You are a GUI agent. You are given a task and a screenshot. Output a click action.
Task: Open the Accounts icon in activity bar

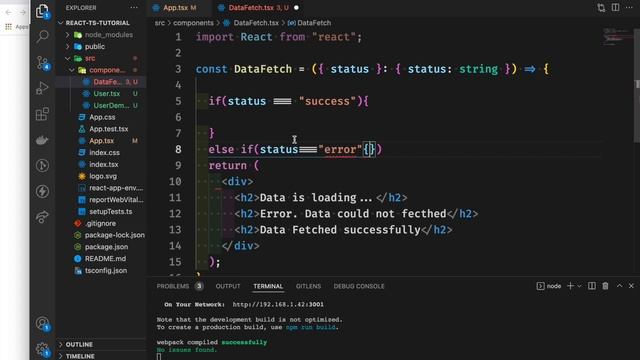(42, 324)
